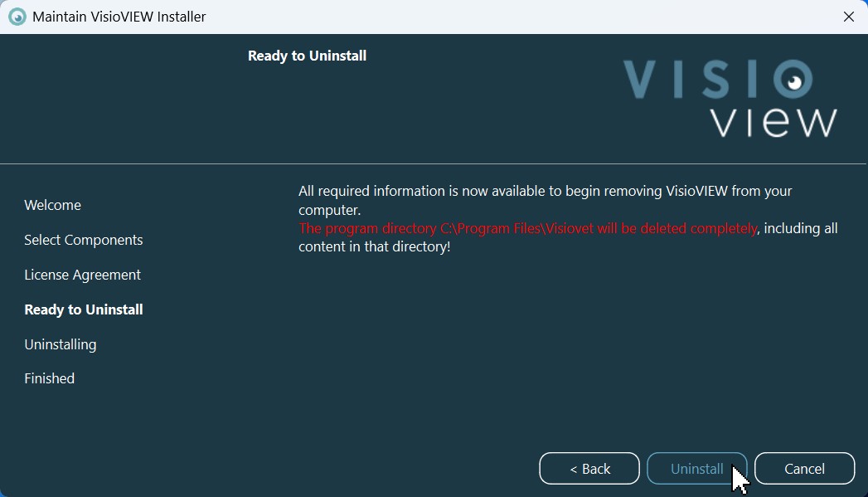
Task: Click the Ready to Uninstall page header
Action: click(307, 56)
